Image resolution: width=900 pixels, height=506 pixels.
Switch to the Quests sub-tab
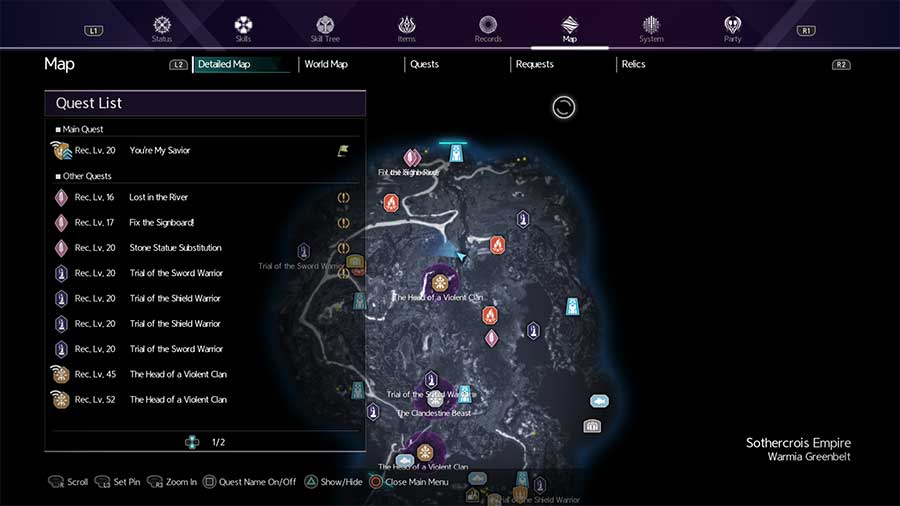point(424,64)
